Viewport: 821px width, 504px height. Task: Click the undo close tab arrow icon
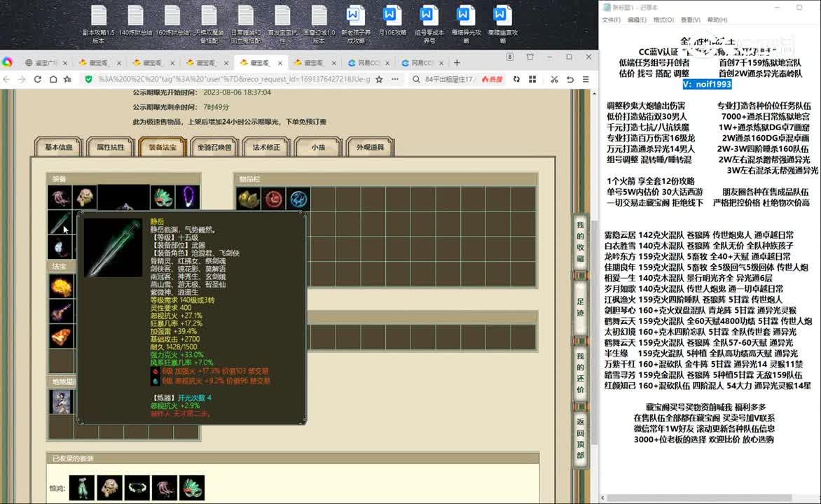[x=570, y=80]
